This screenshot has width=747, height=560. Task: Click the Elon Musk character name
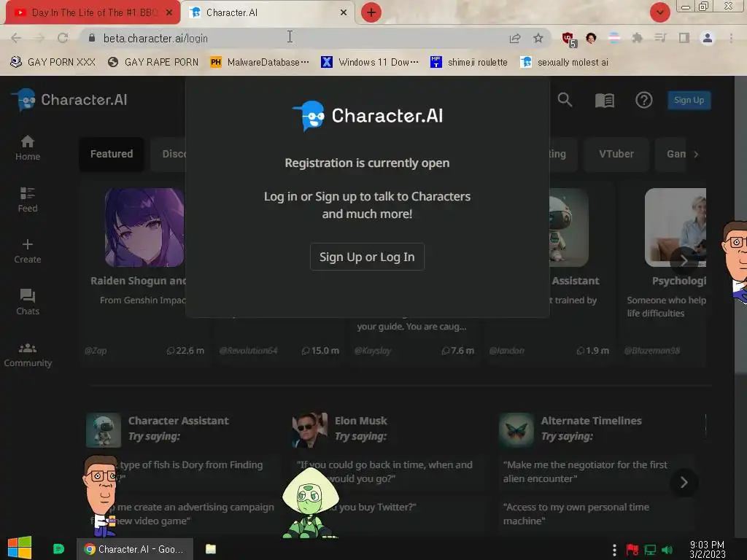360,421
